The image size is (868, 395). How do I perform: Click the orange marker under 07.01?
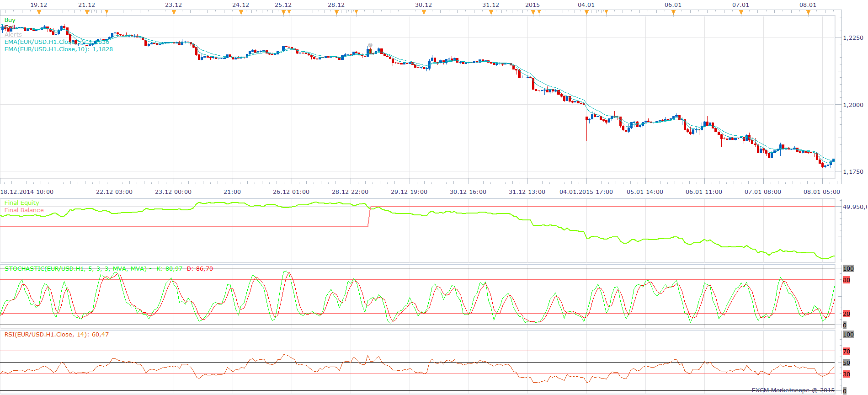coord(741,12)
